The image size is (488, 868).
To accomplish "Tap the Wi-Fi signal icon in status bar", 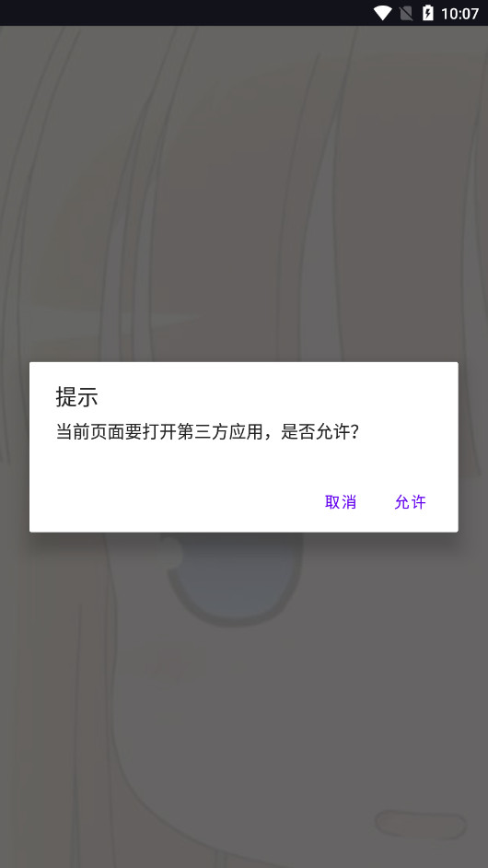I will (x=383, y=13).
